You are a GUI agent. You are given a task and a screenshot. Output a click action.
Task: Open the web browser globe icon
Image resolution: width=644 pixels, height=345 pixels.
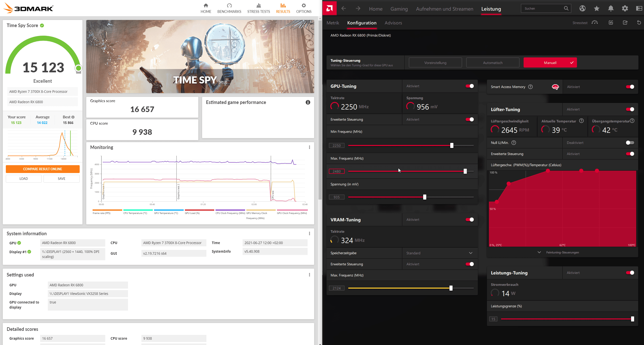point(583,9)
